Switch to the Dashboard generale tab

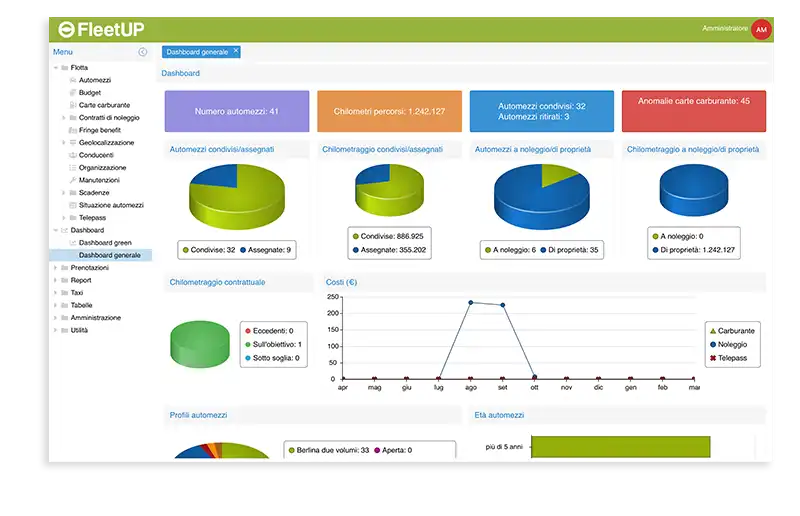point(196,51)
